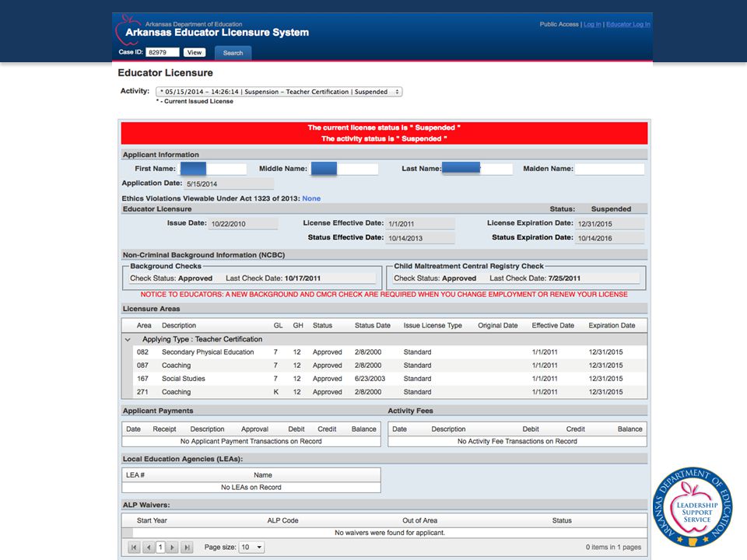Click the None ethics violations link
Screen dimensions: 747x560
point(311,198)
